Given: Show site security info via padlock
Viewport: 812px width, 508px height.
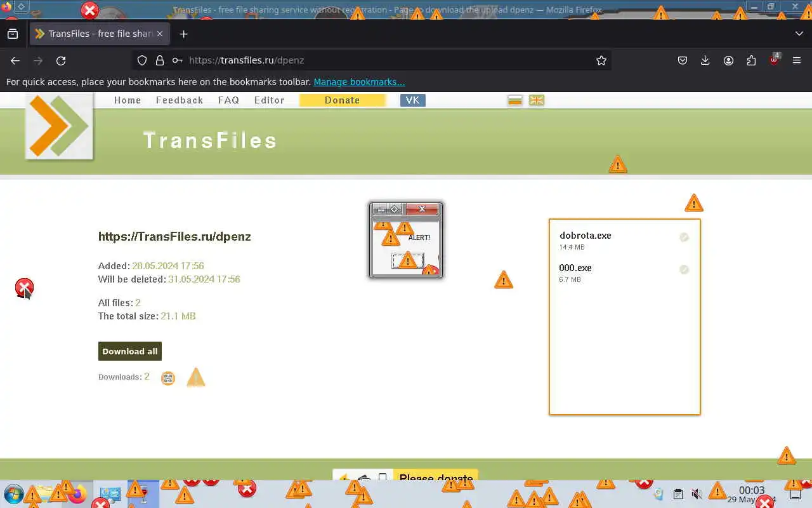Looking at the screenshot, I should pos(160,60).
